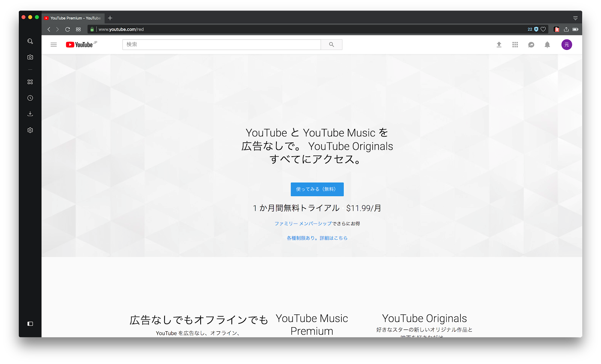The height and width of the screenshot is (364, 601).
Task: Open YouTube apps grid icon
Action: tap(515, 45)
